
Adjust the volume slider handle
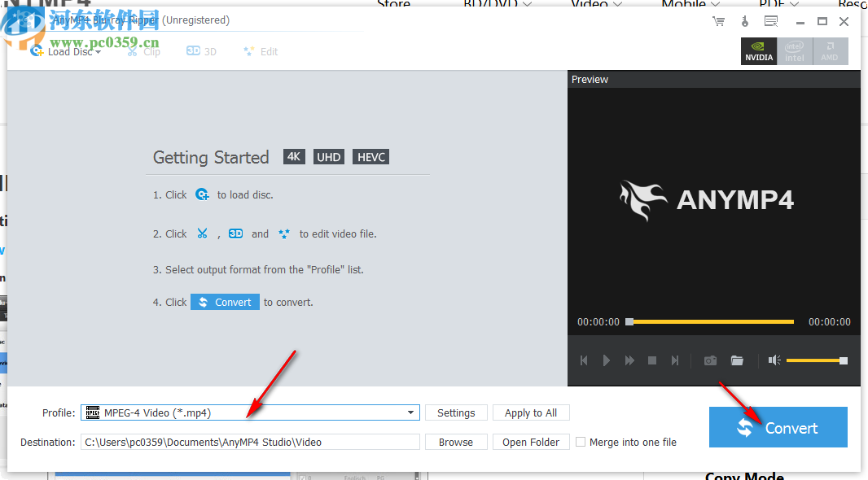point(843,360)
